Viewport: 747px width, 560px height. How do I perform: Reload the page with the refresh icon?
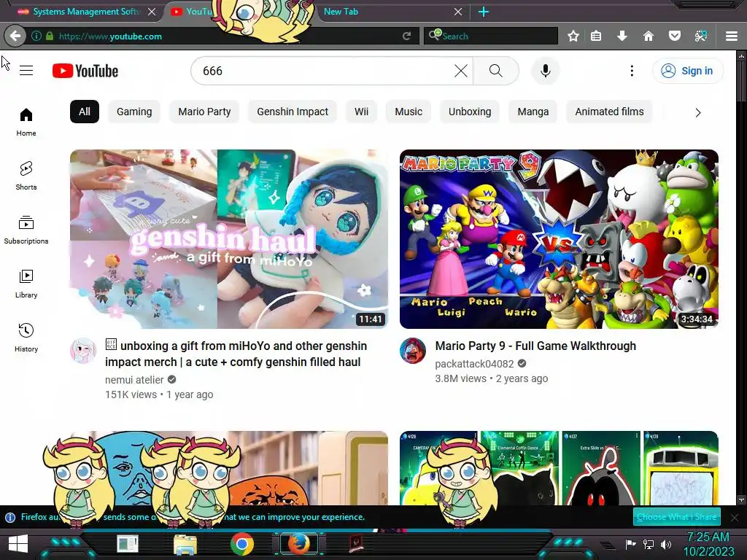click(406, 36)
